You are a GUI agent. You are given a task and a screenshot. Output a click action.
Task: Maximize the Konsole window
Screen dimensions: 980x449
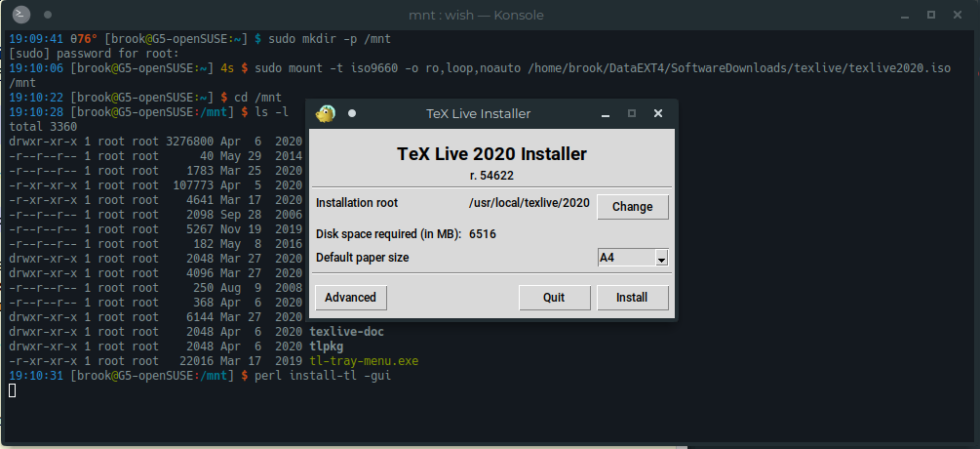pos(930,15)
